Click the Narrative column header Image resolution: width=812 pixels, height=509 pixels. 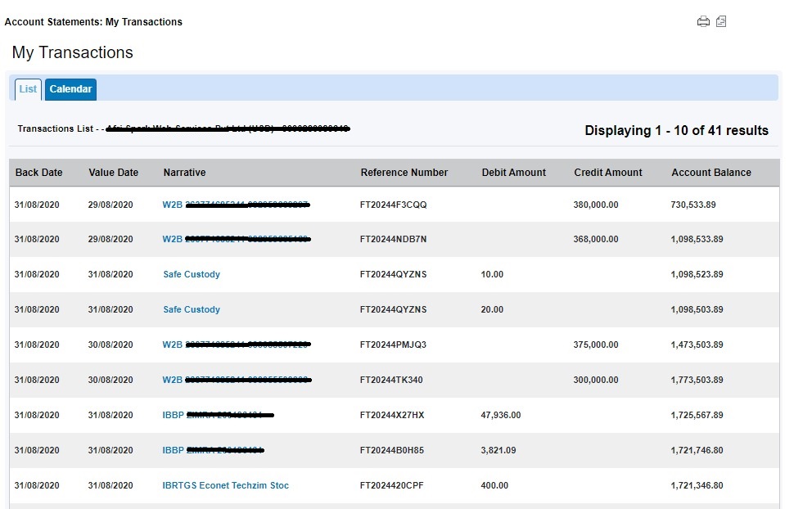click(x=184, y=173)
